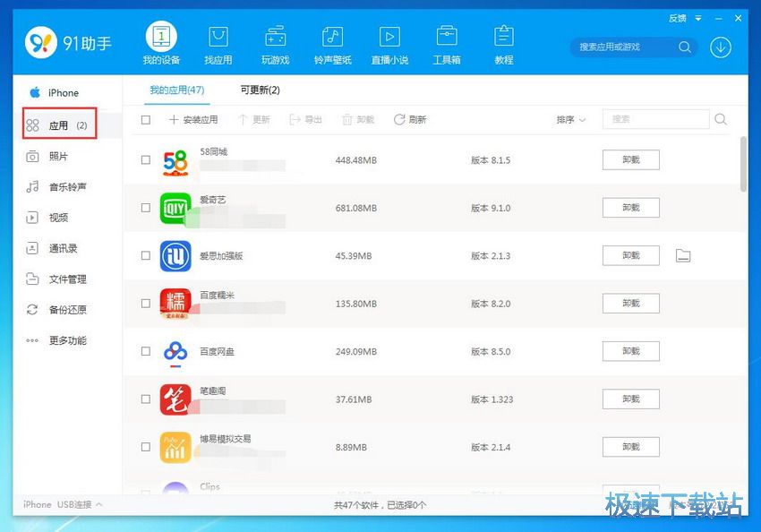Toggle the select-all checkbox in toolbar
This screenshot has height=532, width=761.
[x=146, y=119]
